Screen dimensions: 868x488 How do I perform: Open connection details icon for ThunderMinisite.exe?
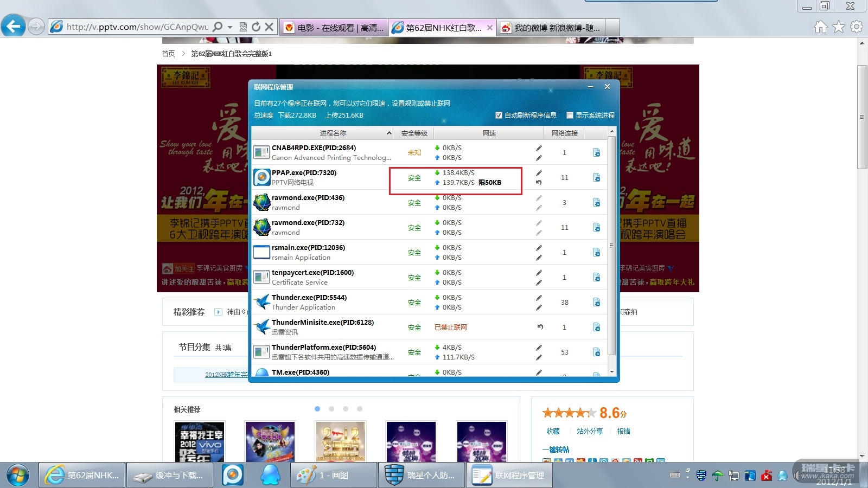pyautogui.click(x=596, y=327)
